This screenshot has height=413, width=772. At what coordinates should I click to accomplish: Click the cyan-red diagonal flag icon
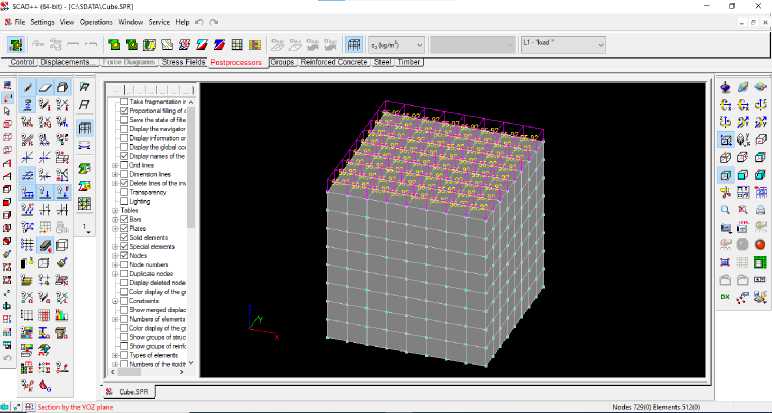click(202, 45)
